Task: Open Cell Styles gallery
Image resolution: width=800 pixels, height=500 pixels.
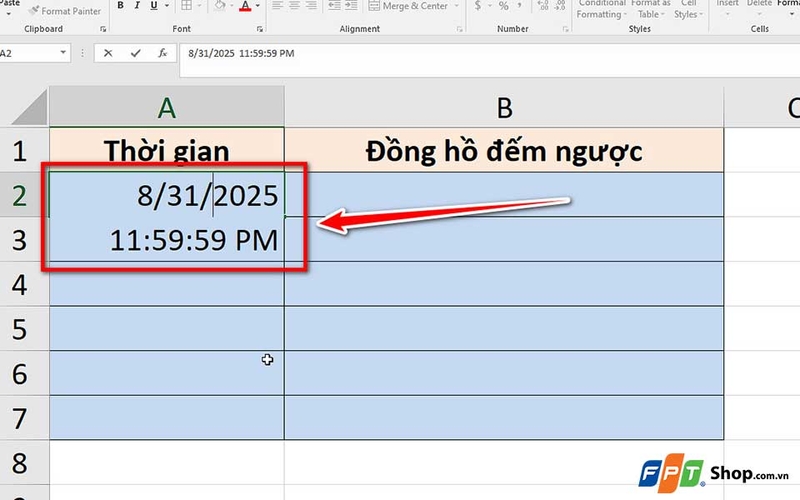Action: pos(688,9)
